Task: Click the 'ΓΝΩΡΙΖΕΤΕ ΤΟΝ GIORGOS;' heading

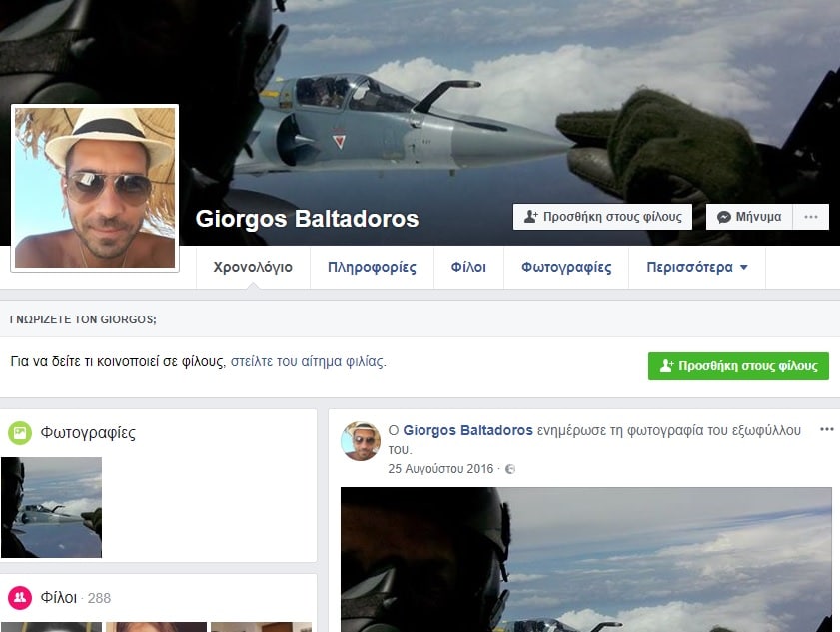Action: coord(83,319)
